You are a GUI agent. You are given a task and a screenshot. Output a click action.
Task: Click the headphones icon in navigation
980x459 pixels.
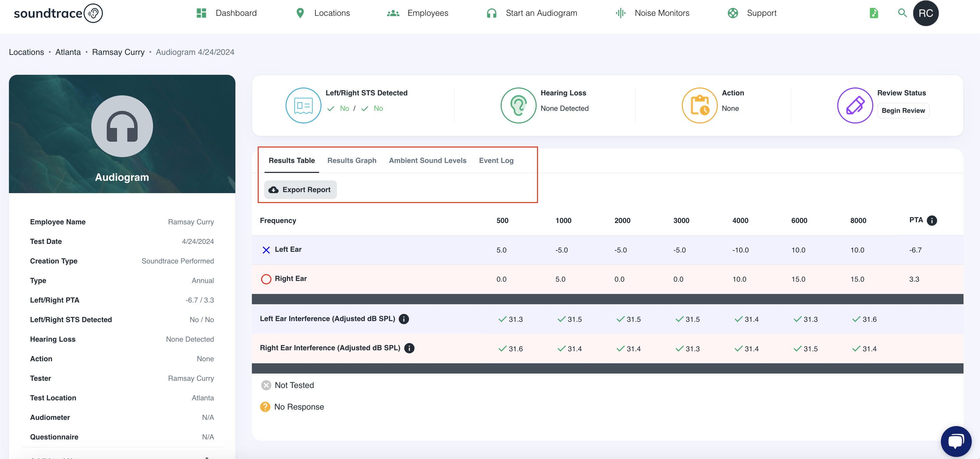(x=491, y=13)
